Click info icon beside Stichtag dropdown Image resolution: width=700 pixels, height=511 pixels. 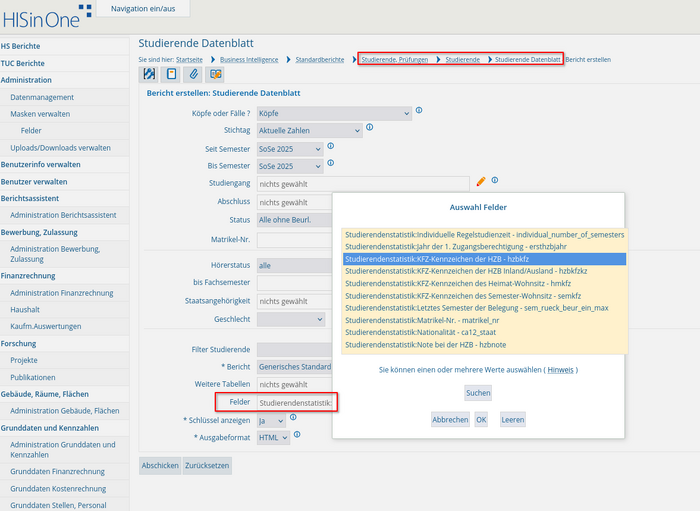(370, 127)
